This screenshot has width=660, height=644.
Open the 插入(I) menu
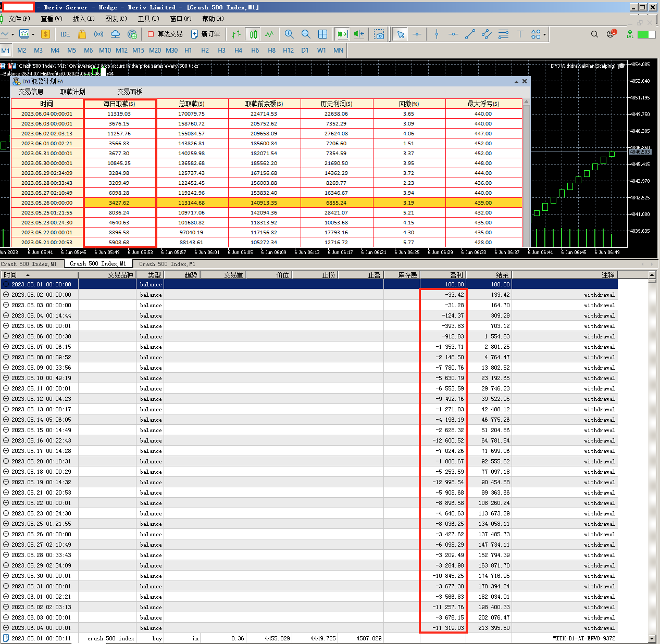[84, 19]
